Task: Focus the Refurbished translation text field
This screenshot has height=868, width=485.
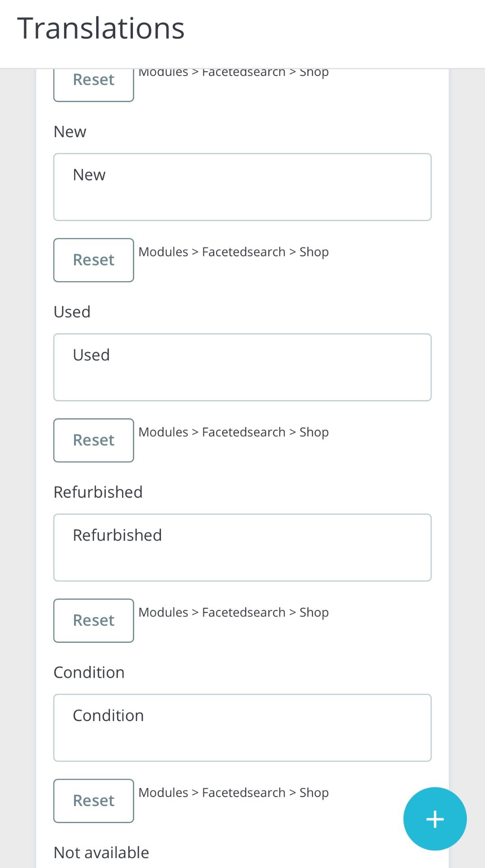Action: coord(242,547)
